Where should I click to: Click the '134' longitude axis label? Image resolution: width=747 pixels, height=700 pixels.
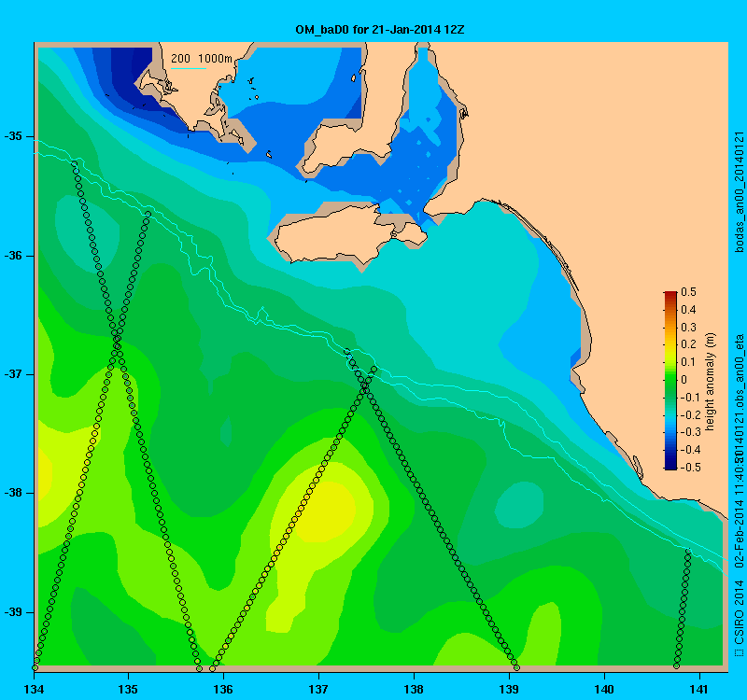34,689
